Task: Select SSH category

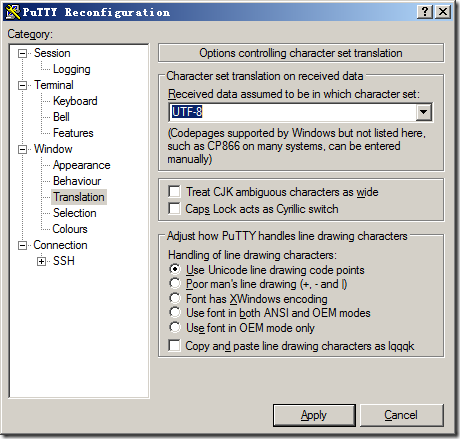Action: coord(64,261)
